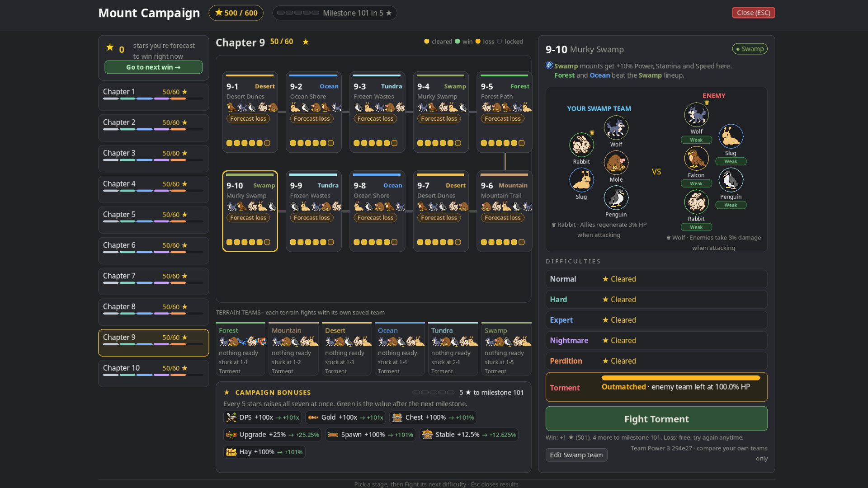This screenshot has height=488, width=868.
Task: Click the Upgrade bonus icon
Action: [231, 435]
